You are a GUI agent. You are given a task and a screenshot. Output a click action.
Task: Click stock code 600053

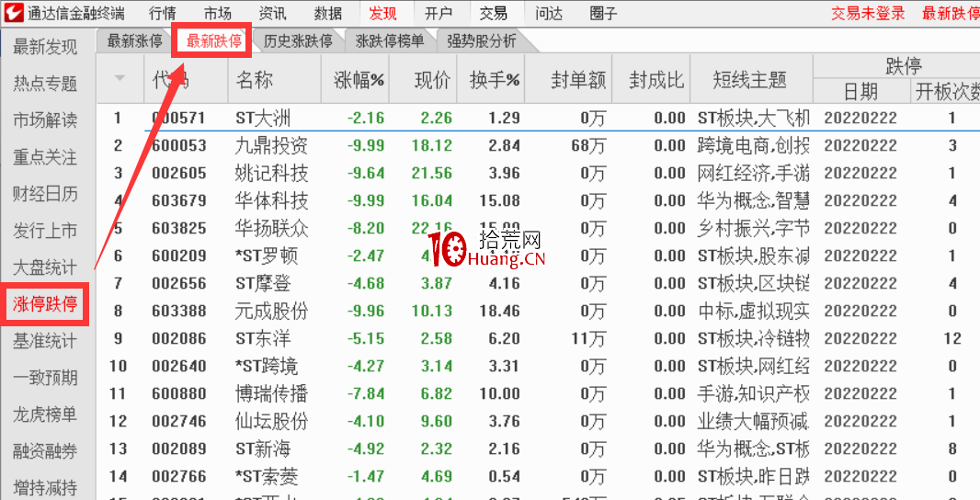pyautogui.click(x=178, y=145)
